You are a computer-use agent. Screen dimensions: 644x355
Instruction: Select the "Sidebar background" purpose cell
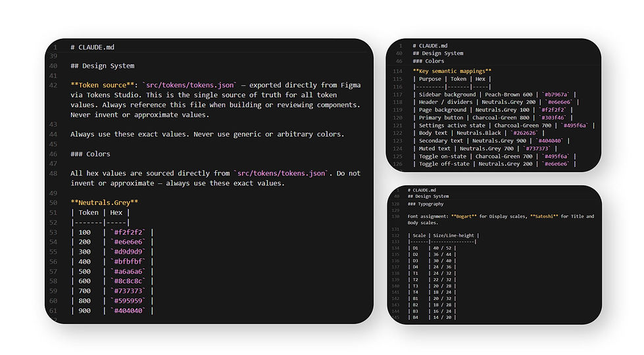447,95
